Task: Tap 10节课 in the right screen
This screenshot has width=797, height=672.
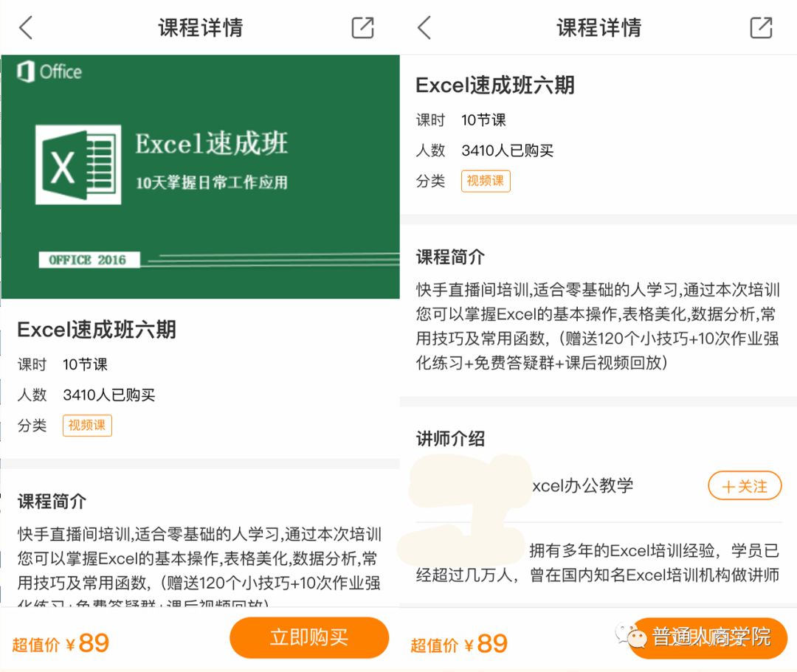Action: 483,120
